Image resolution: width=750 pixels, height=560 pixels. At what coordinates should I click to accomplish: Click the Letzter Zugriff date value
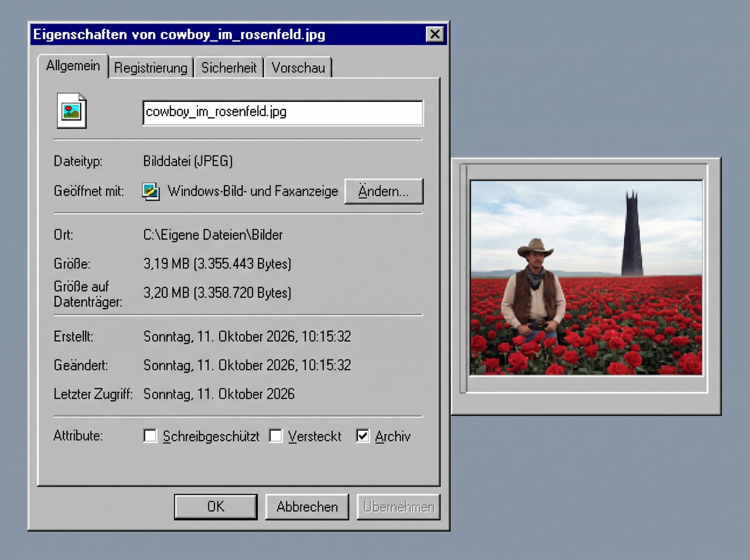tap(219, 394)
